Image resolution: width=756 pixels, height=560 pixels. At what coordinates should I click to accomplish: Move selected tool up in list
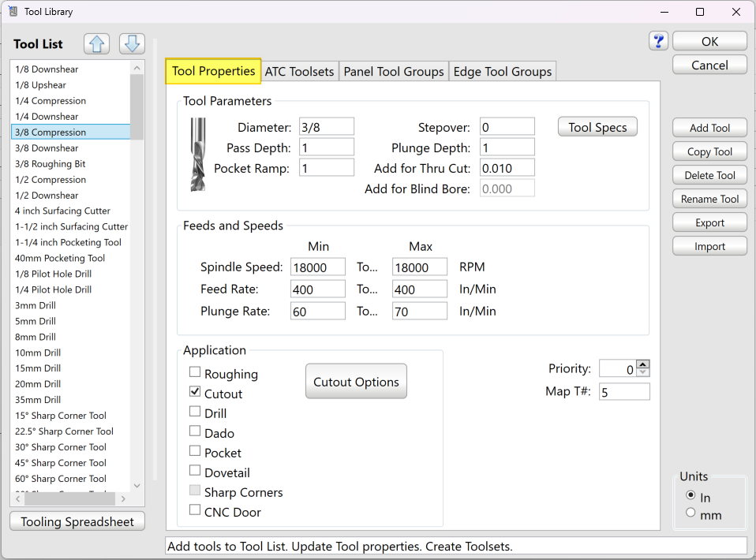[97, 44]
